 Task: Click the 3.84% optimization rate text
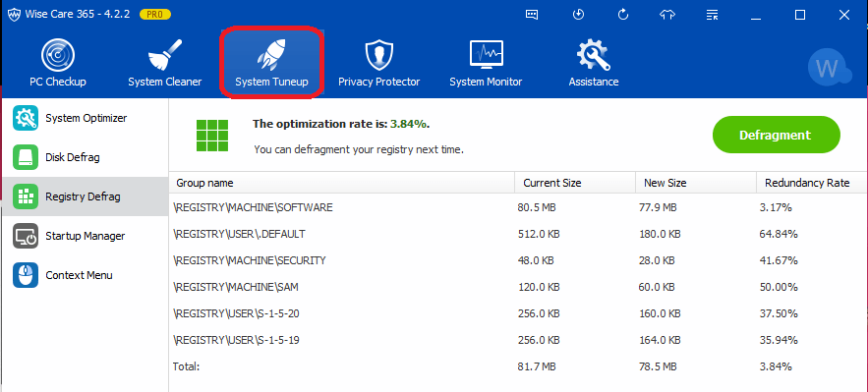point(409,124)
